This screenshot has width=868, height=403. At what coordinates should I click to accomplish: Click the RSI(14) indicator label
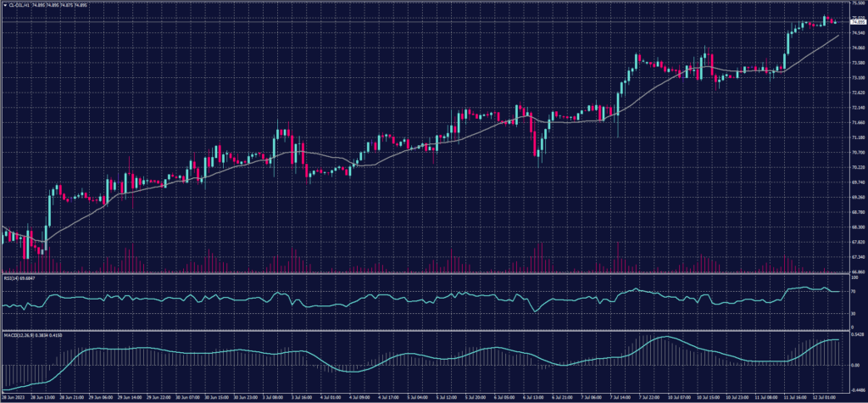tap(12, 277)
